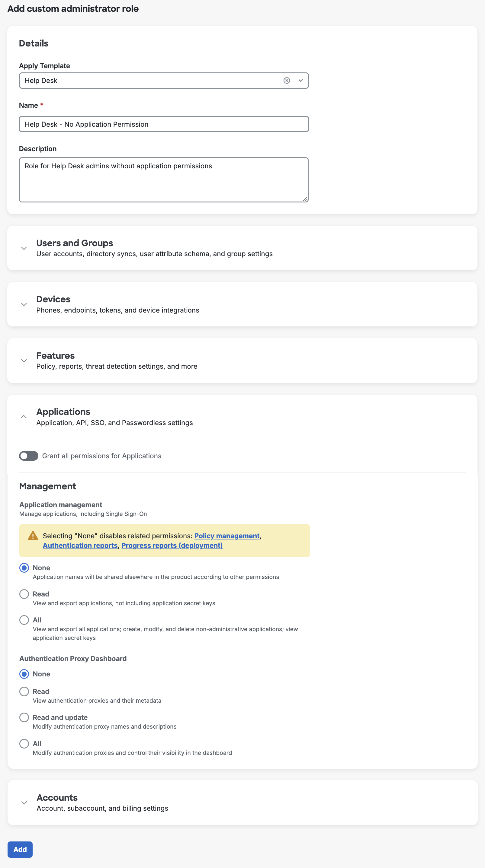The width and height of the screenshot is (485, 868).
Task: Open Progress reports (deployment) link
Action: click(x=172, y=545)
